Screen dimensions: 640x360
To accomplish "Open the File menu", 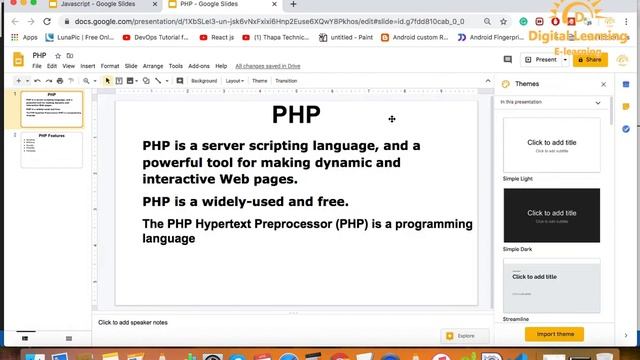I will (37, 66).
